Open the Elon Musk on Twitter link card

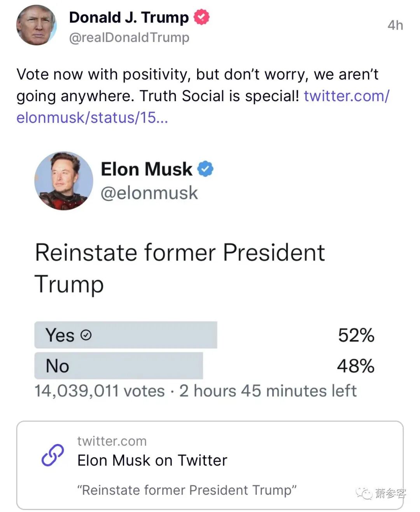coord(209,465)
